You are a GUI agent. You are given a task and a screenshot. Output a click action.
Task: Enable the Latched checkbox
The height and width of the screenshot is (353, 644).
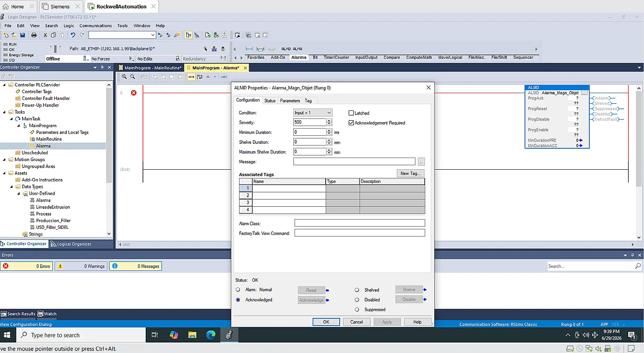point(351,113)
